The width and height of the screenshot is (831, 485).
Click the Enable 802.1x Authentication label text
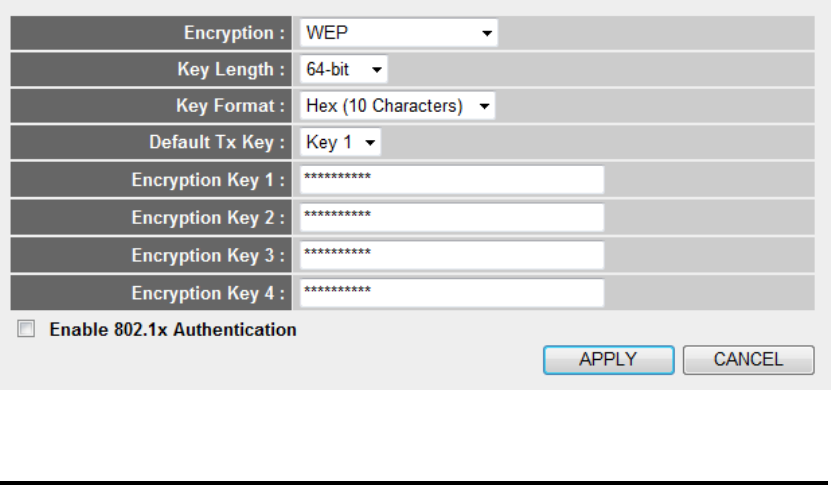click(x=173, y=328)
